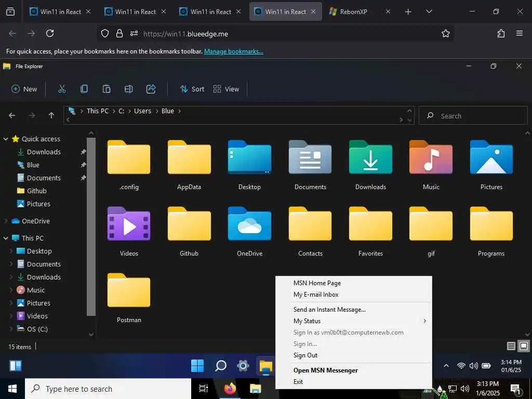532x399 pixels.
Task: Expand Desktop under This PC
Action: coord(11,251)
